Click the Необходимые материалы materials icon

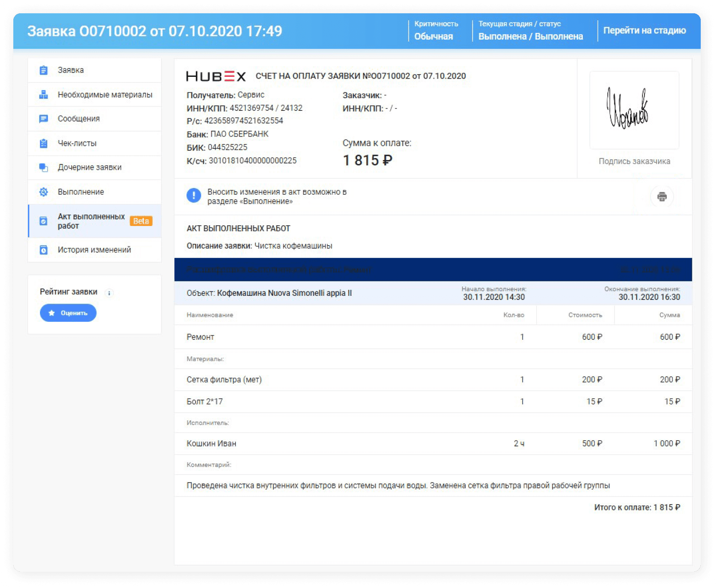click(44, 94)
